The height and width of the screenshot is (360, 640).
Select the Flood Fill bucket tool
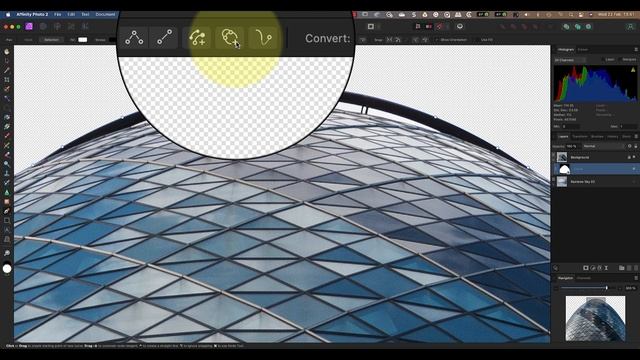click(x=7, y=118)
